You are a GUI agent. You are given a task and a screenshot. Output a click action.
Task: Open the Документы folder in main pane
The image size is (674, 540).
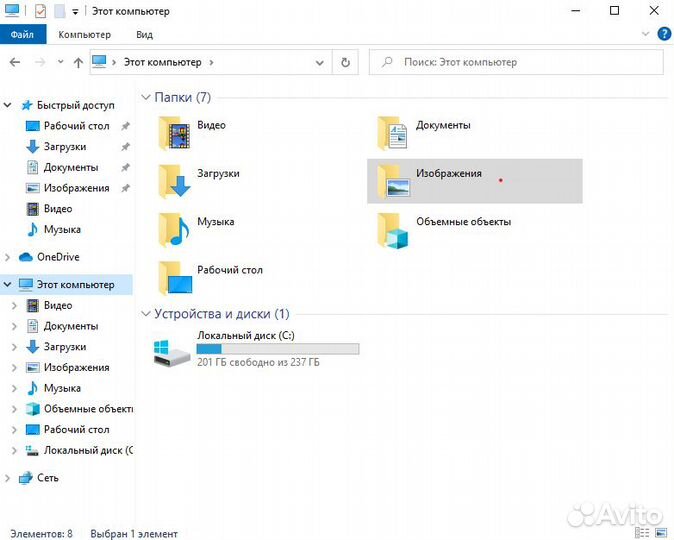394,133
